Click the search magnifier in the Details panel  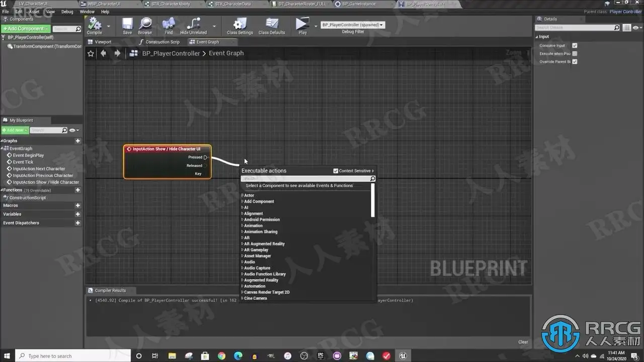click(x=617, y=28)
